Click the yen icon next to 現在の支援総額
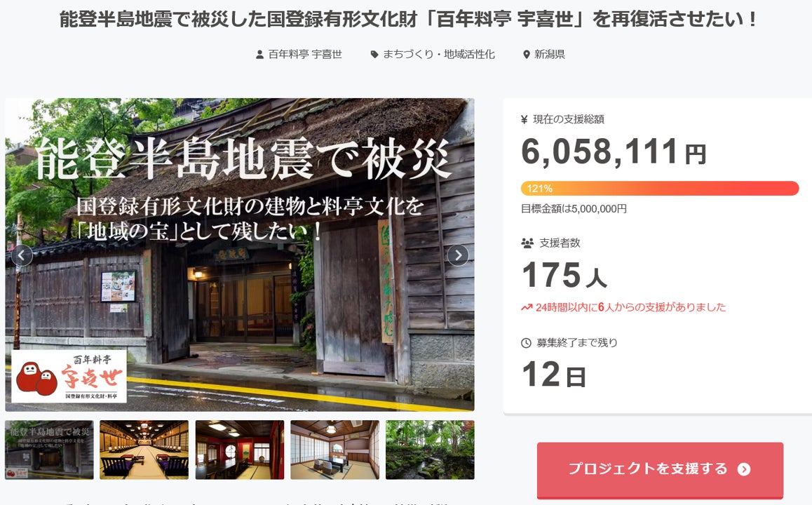Viewport: 812px width, 505px height. [x=524, y=120]
